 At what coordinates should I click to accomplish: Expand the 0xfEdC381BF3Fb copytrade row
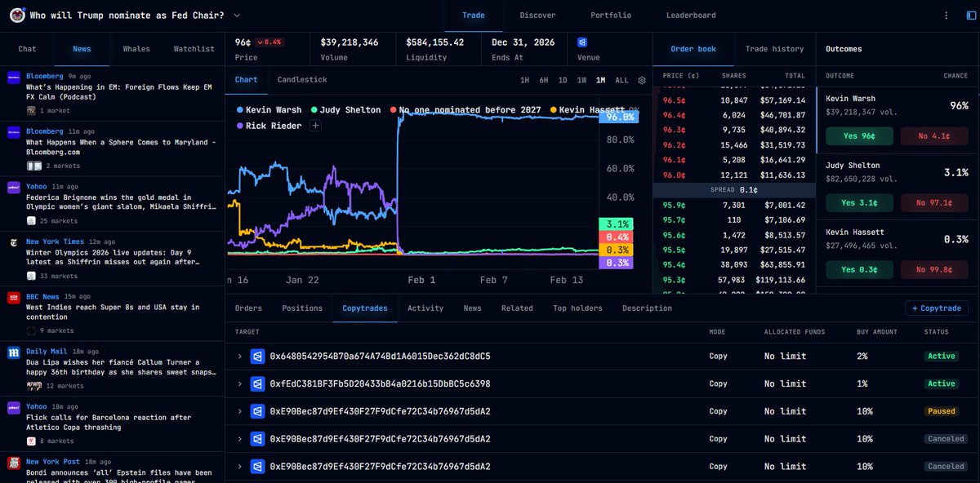click(x=239, y=383)
